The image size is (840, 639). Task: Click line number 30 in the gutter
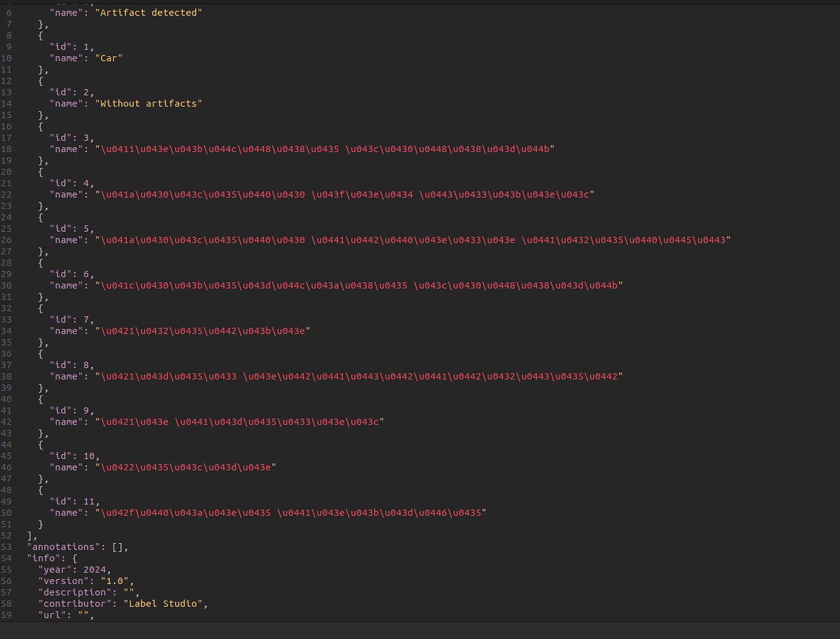[8, 285]
